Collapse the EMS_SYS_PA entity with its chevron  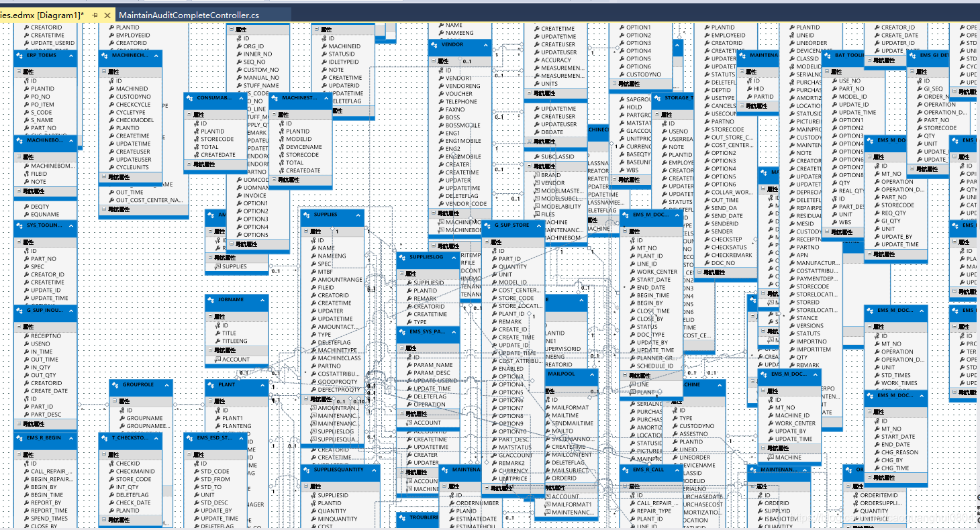pyautogui.click(x=454, y=331)
